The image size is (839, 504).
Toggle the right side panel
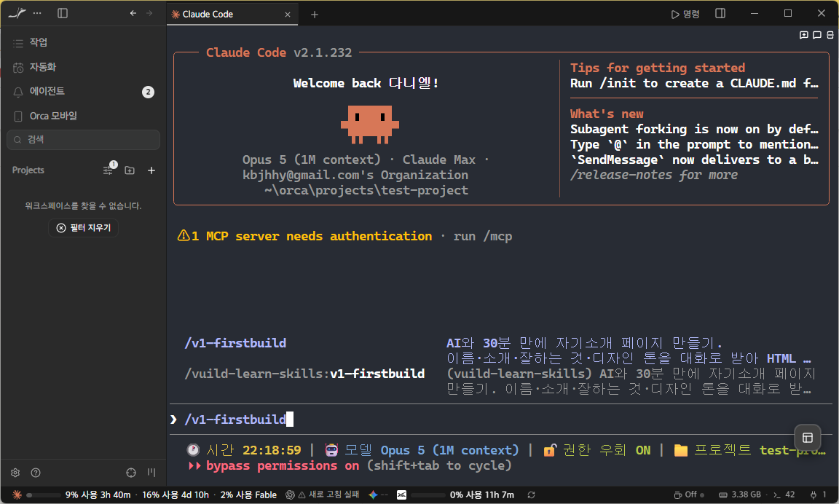720,13
